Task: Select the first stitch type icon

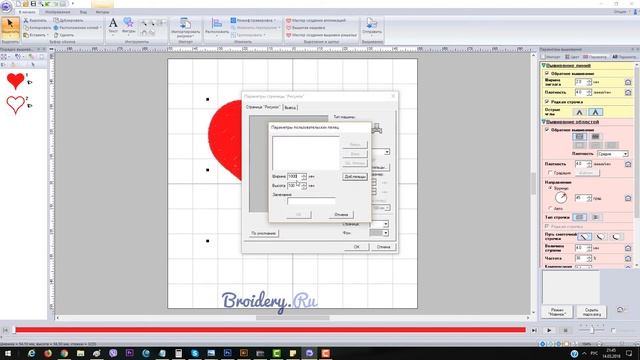Action: [579, 217]
